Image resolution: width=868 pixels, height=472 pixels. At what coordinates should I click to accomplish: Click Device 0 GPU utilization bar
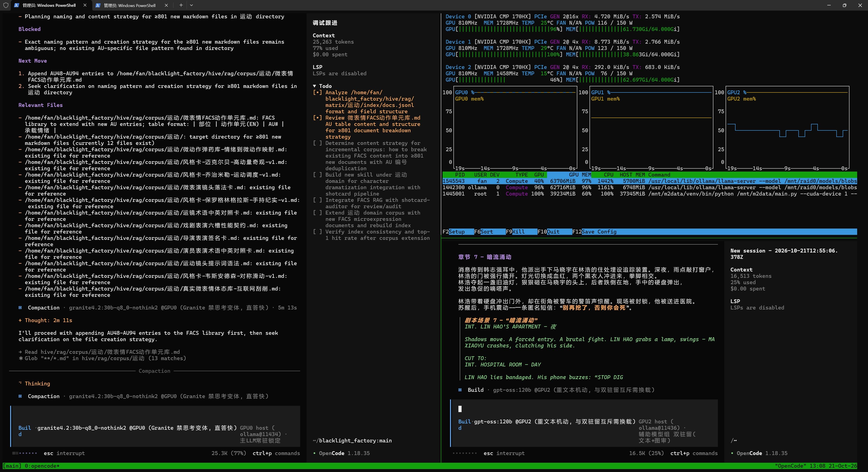(504, 29)
